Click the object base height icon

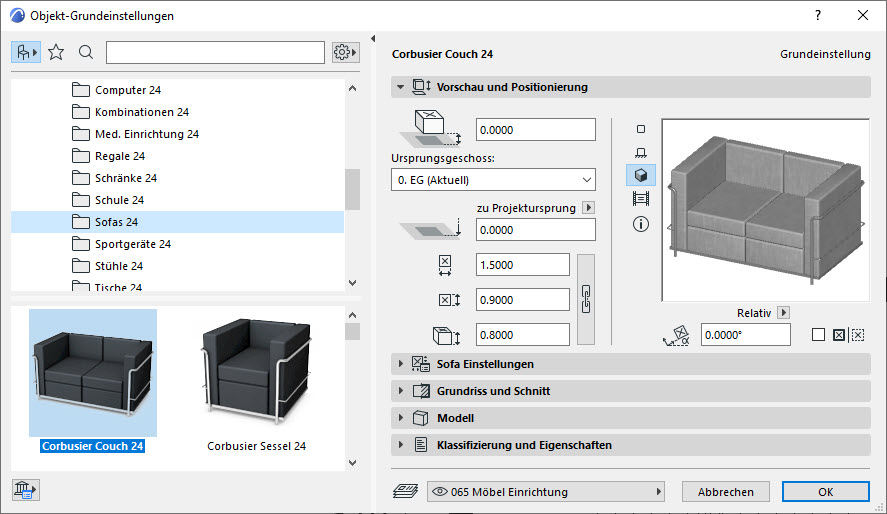point(430,128)
